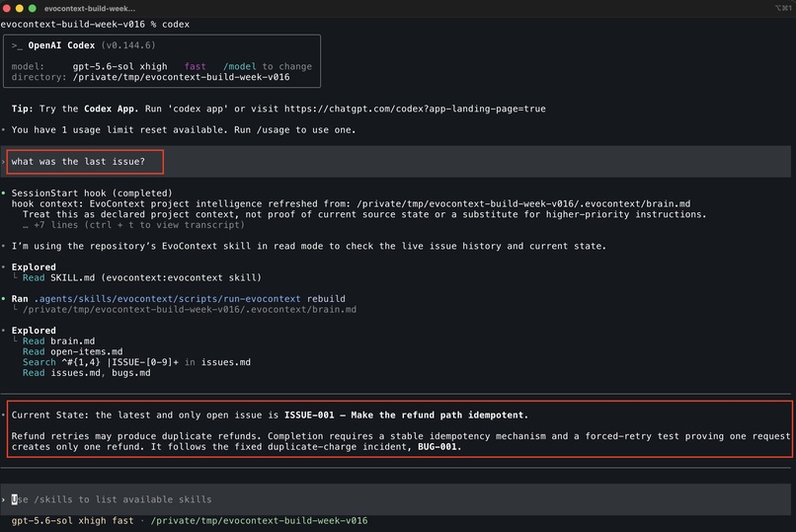Click the status bar directory path
The image size is (796, 532).
[x=259, y=521]
